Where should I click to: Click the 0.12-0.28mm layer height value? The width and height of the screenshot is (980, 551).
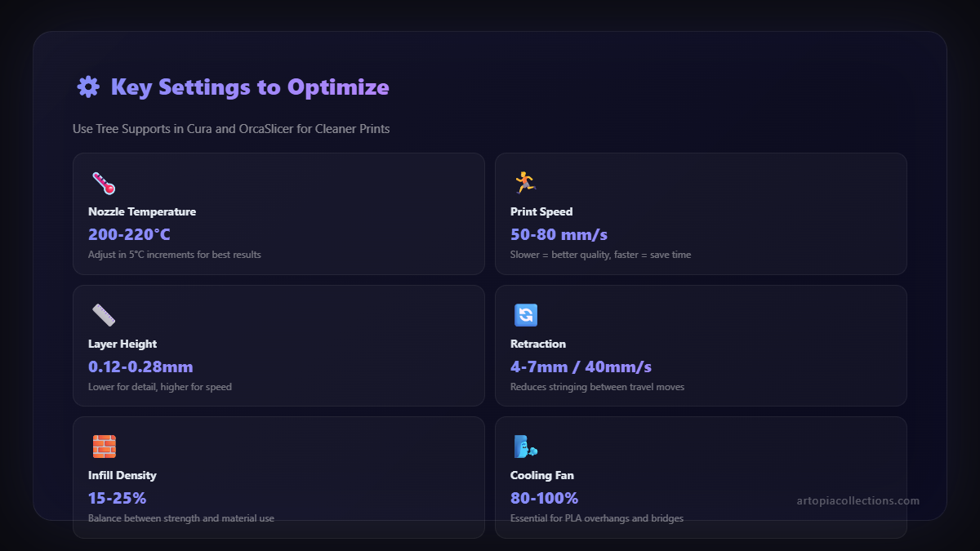point(140,367)
